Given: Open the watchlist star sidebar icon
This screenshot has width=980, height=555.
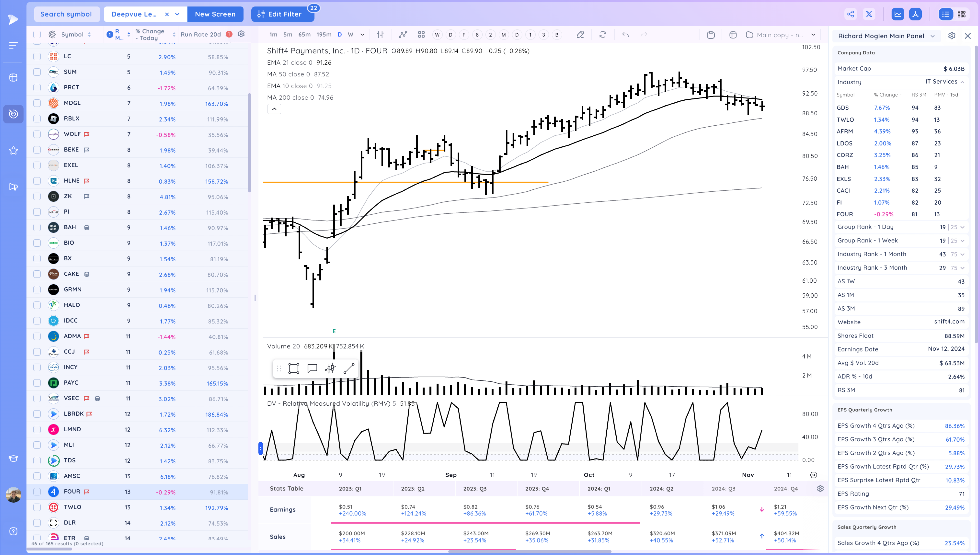Looking at the screenshot, I should pos(13,151).
